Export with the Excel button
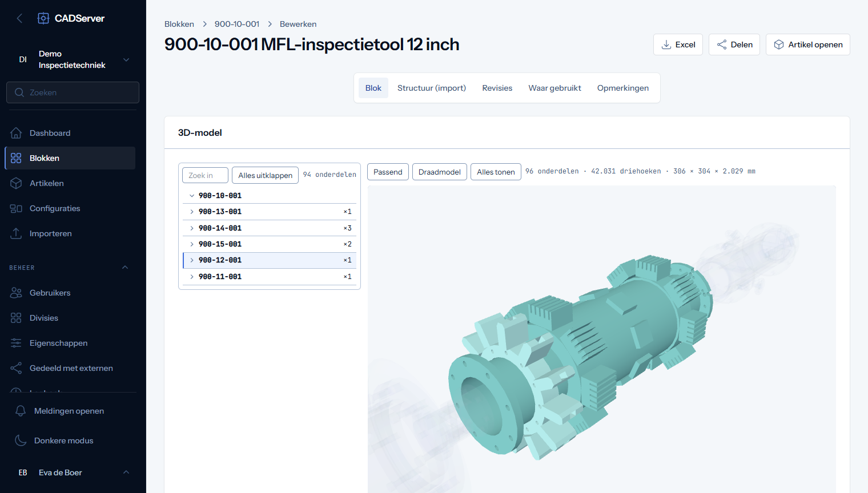The image size is (868, 493). click(678, 45)
